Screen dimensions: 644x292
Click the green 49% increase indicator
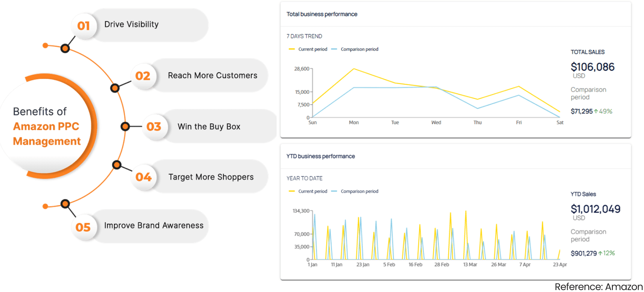[603, 111]
